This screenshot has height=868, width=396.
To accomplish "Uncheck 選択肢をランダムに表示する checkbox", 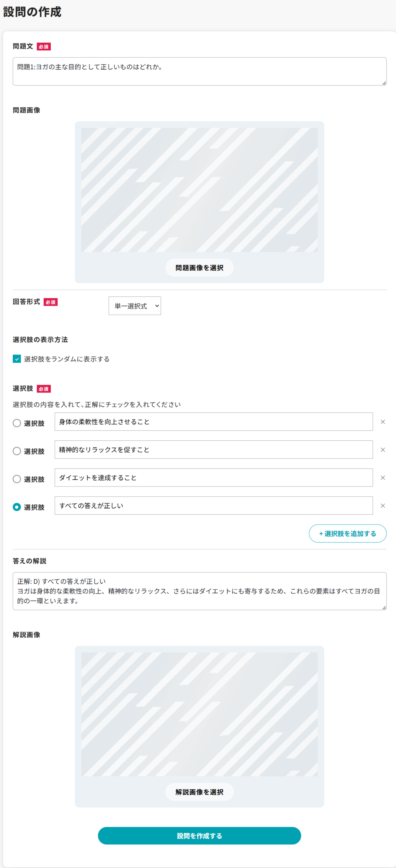I will coord(17,359).
